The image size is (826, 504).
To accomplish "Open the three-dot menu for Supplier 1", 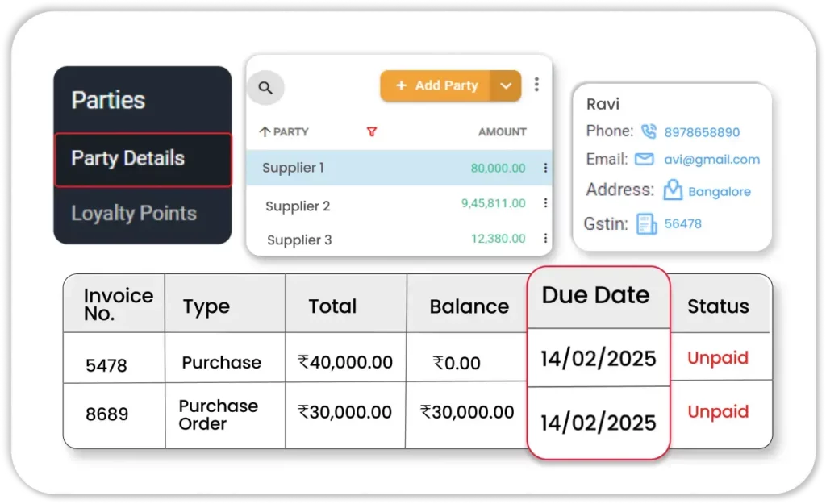I will [545, 168].
